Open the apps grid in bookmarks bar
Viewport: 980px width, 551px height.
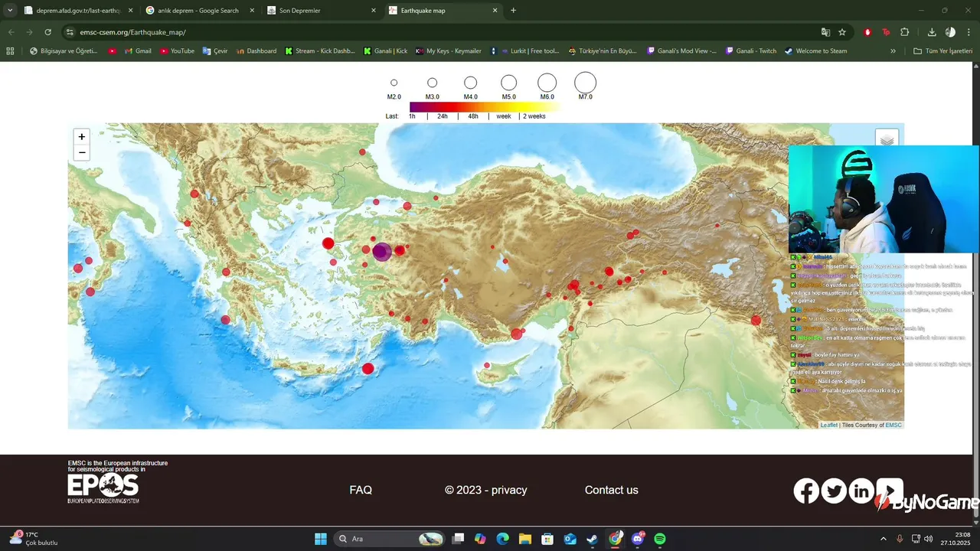pyautogui.click(x=10, y=51)
